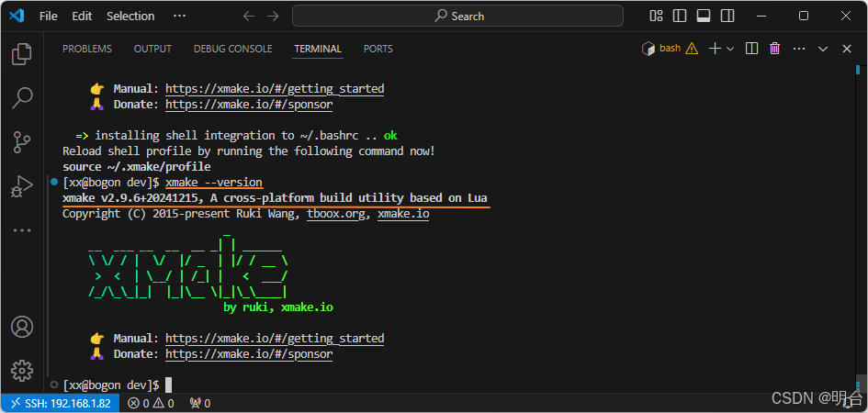Image resolution: width=868 pixels, height=413 pixels.
Task: Click the xmake --version command text
Action: 214,183
